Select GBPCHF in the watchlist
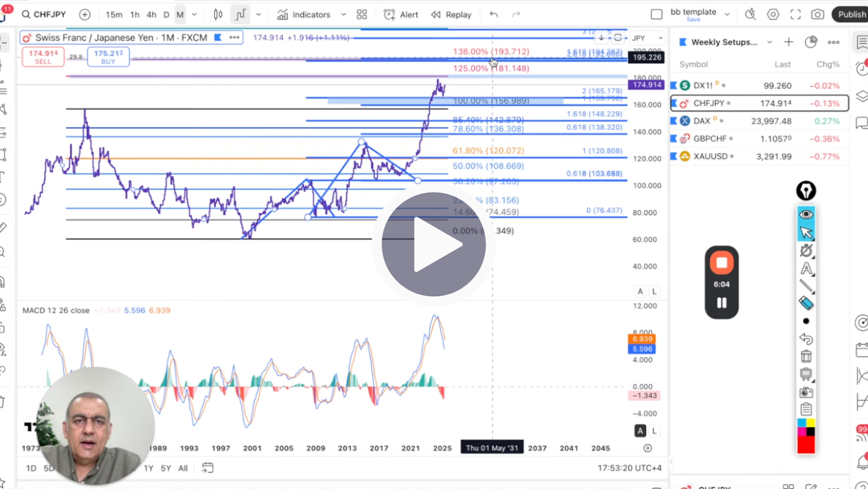 pos(759,139)
